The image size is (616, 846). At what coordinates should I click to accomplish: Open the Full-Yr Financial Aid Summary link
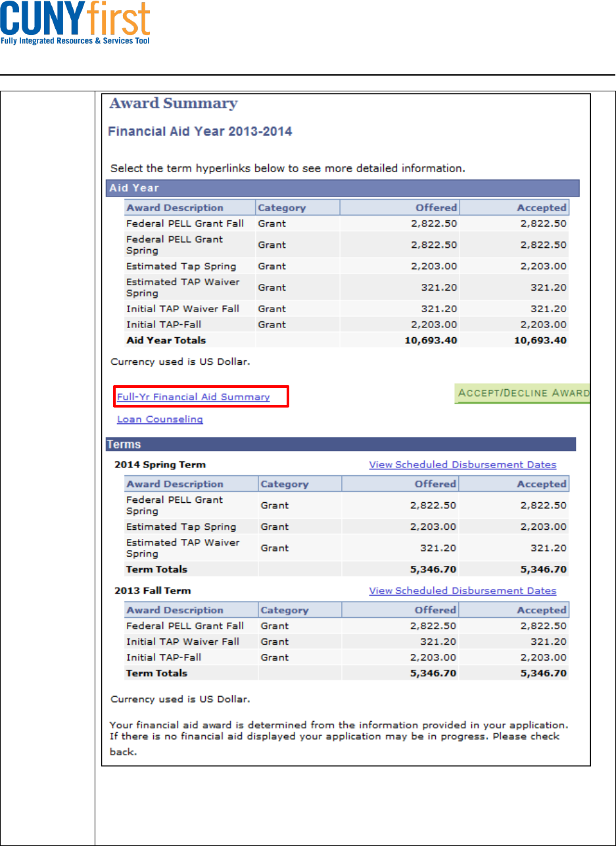pos(193,397)
